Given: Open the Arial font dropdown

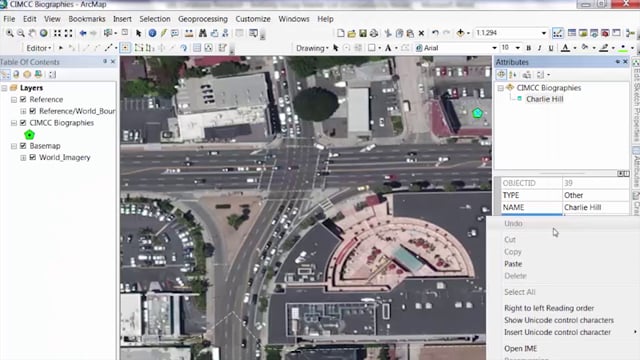Looking at the screenshot, I should 494,48.
